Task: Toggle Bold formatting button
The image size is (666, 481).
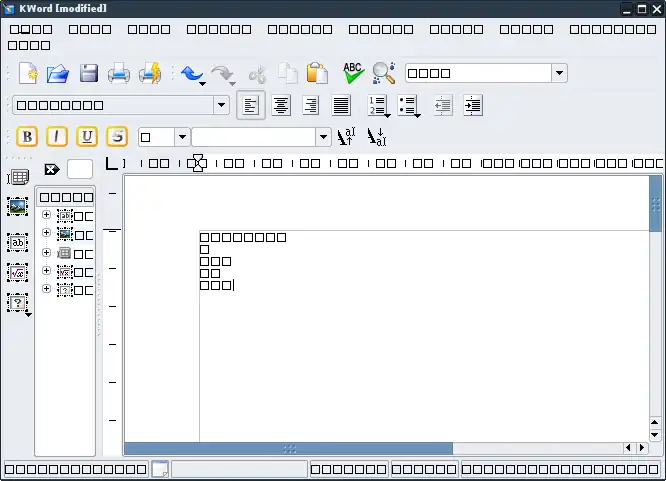Action: tap(27, 137)
